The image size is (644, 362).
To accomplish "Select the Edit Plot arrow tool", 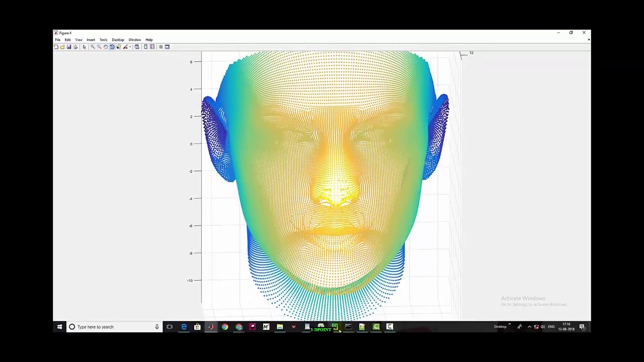I will 84,47.
